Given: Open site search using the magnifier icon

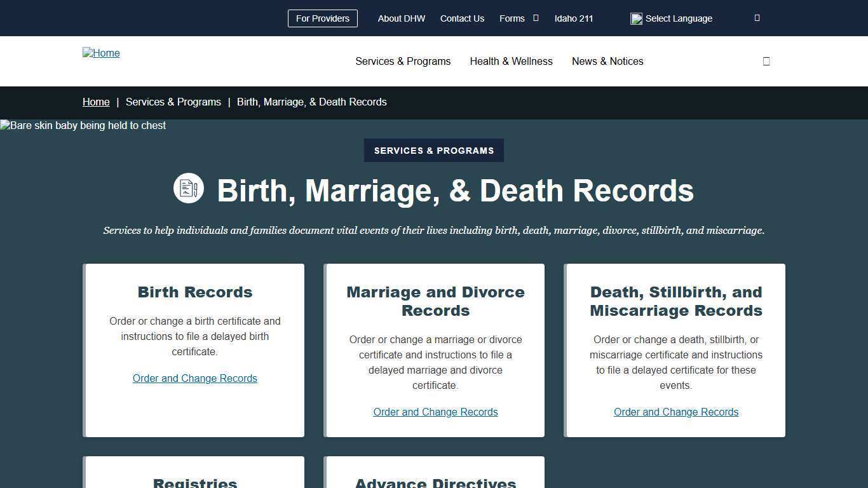Looking at the screenshot, I should click(x=766, y=61).
